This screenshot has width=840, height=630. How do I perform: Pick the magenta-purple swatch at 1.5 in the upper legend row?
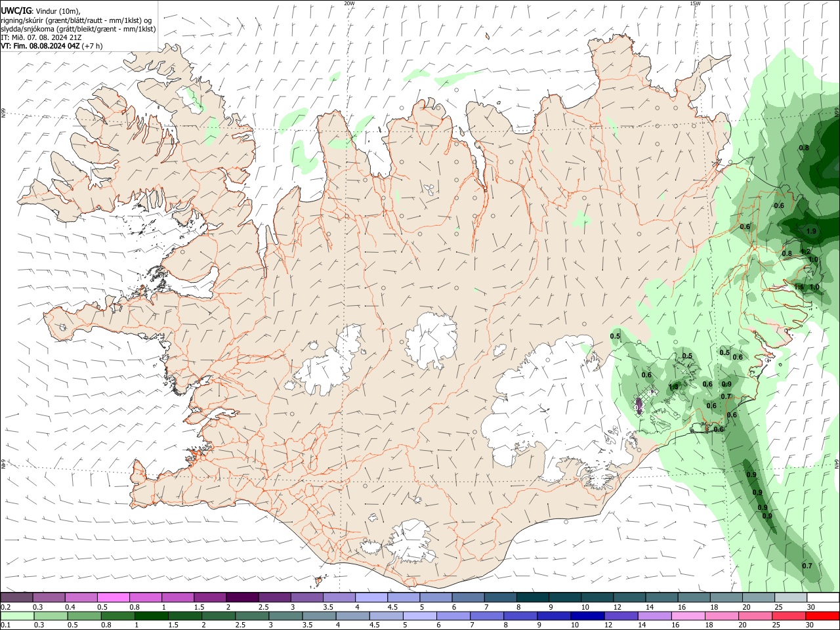pyautogui.click(x=210, y=598)
